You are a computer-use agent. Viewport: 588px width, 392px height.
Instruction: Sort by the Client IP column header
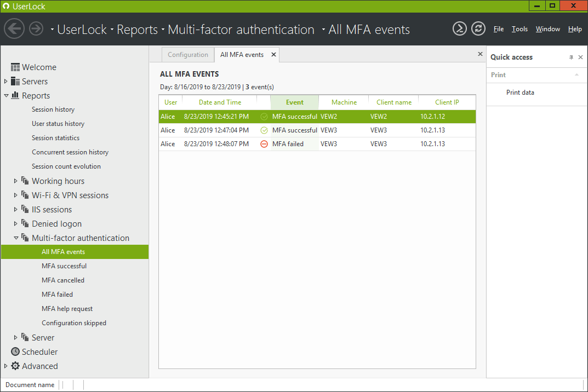(x=447, y=102)
